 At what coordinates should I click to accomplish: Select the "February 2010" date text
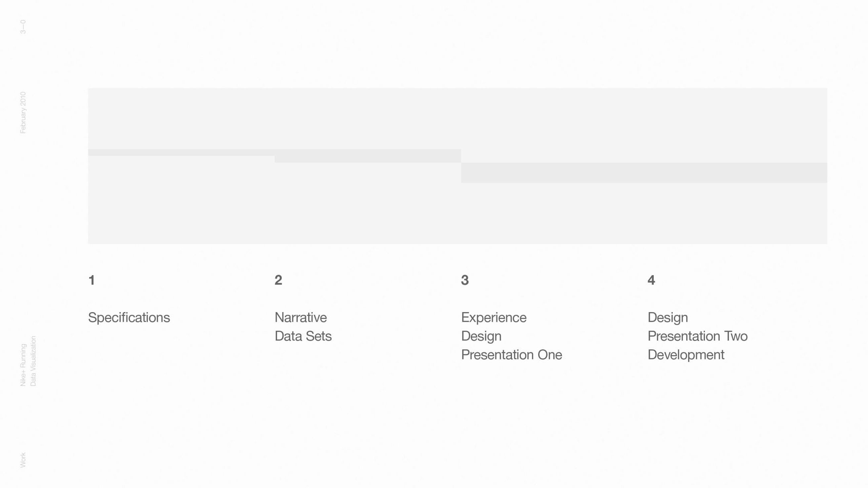[x=23, y=112]
